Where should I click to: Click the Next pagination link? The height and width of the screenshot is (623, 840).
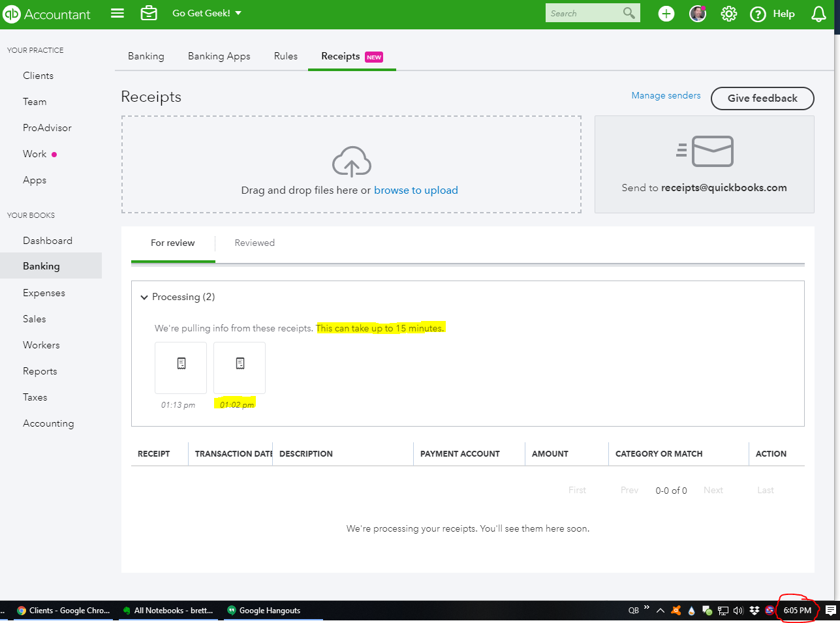coord(713,490)
